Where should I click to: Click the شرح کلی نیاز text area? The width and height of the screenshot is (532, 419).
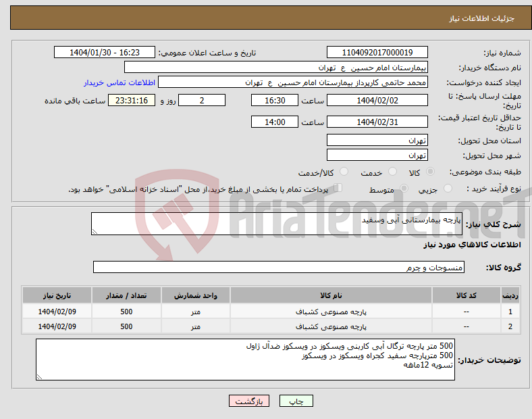[277, 224]
